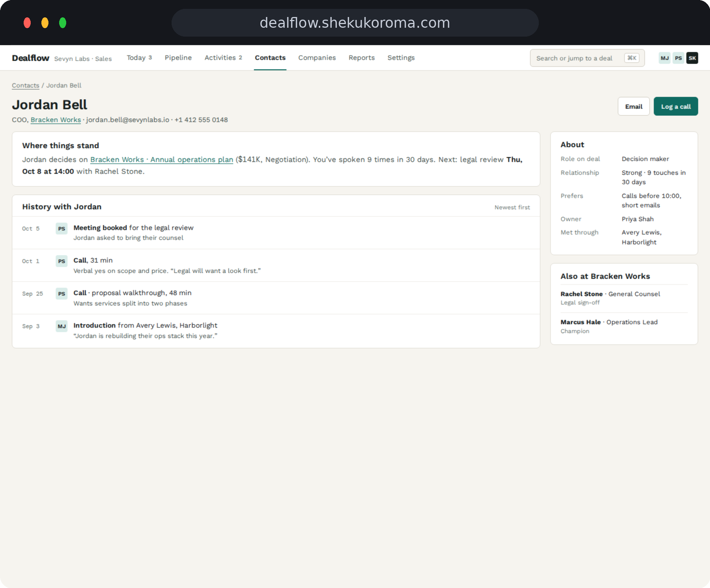710x588 pixels.
Task: Go to the Companies tab
Action: pos(317,58)
